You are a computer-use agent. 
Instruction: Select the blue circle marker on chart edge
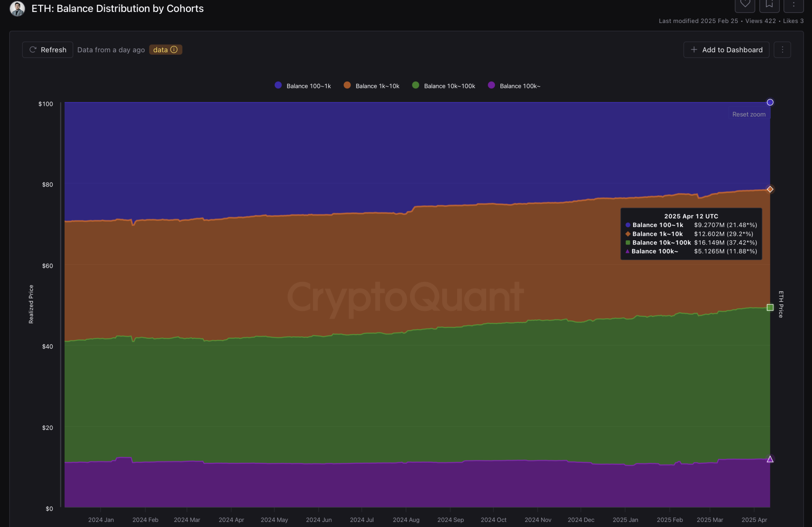point(770,102)
